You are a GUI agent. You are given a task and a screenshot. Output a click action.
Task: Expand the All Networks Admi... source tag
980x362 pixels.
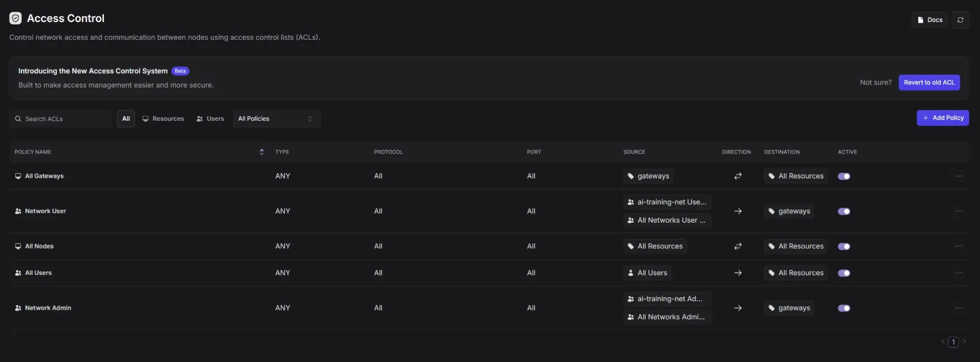pyautogui.click(x=667, y=317)
